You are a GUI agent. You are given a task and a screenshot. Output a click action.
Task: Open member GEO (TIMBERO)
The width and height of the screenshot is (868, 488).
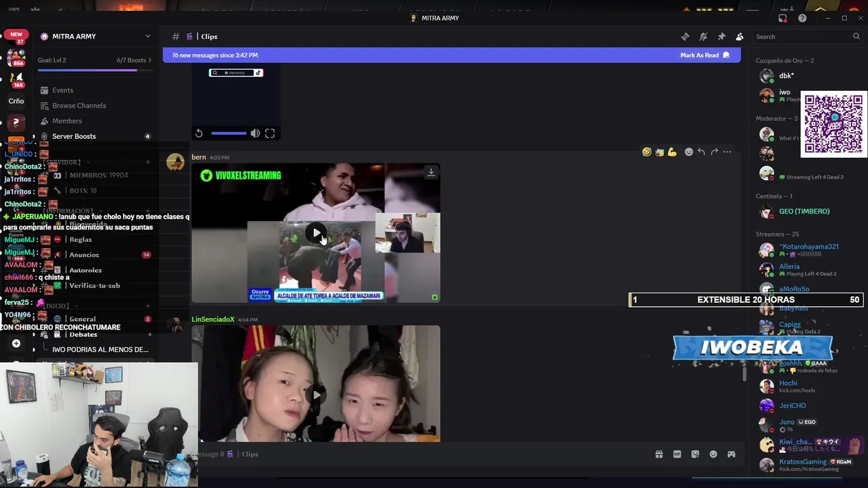[x=804, y=211]
